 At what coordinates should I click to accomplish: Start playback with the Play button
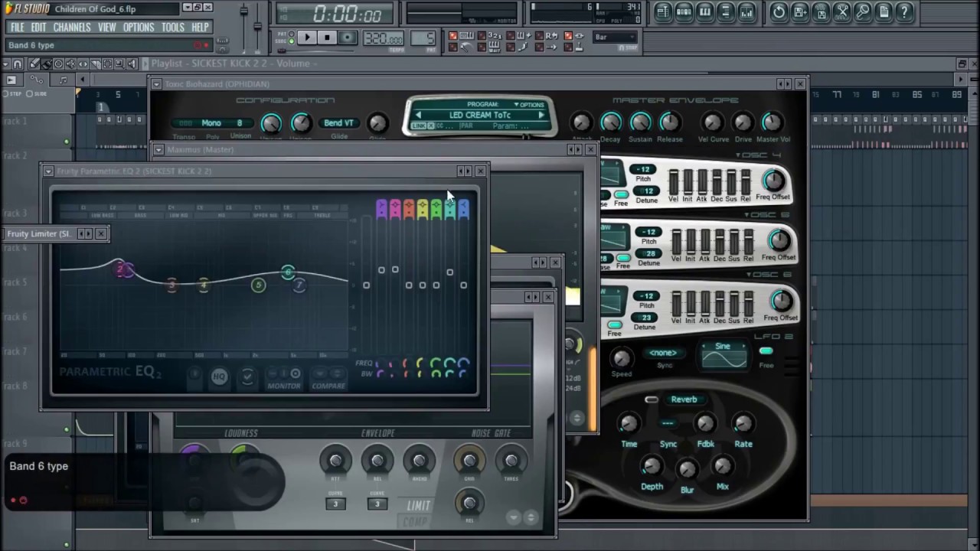[305, 37]
